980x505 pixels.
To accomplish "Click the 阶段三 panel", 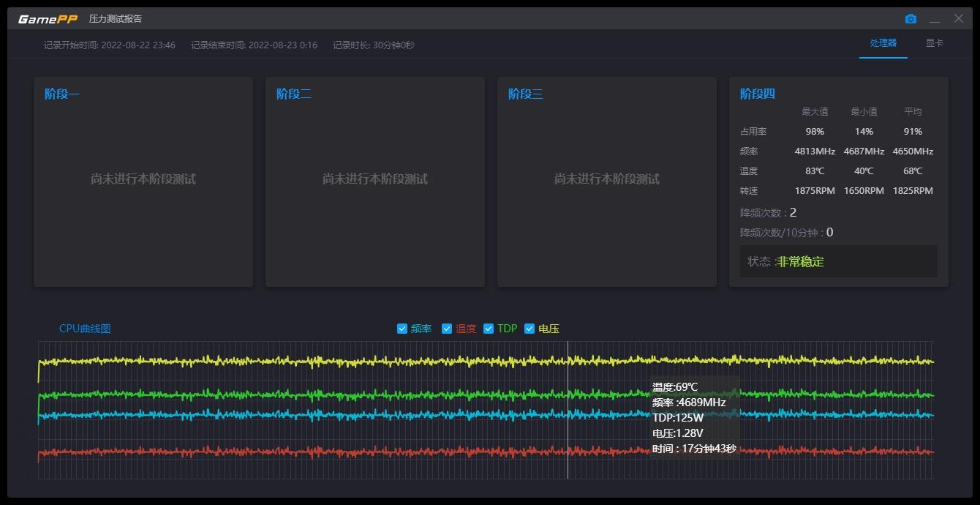I will (x=606, y=182).
